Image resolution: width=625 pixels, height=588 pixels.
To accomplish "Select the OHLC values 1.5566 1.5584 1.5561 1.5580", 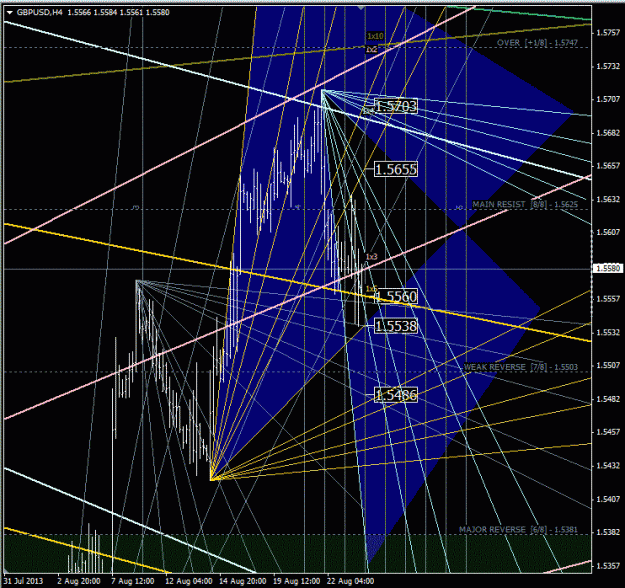I will coord(118,12).
